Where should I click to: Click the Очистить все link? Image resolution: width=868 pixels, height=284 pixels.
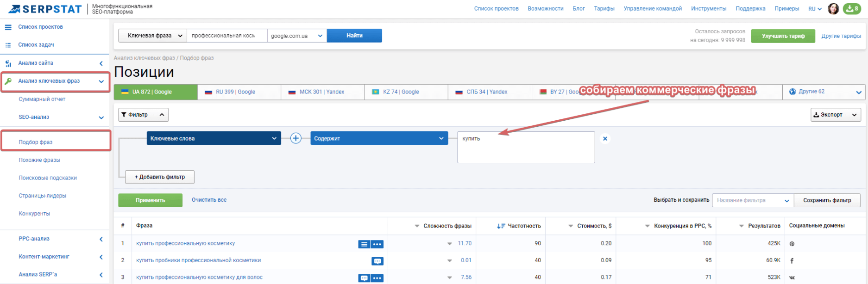(209, 200)
